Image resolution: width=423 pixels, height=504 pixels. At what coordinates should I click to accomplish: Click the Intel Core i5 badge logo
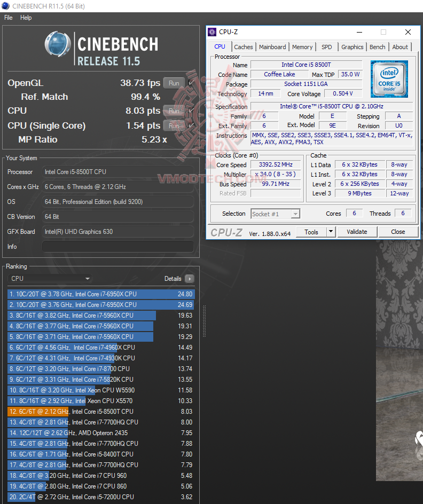(x=389, y=79)
